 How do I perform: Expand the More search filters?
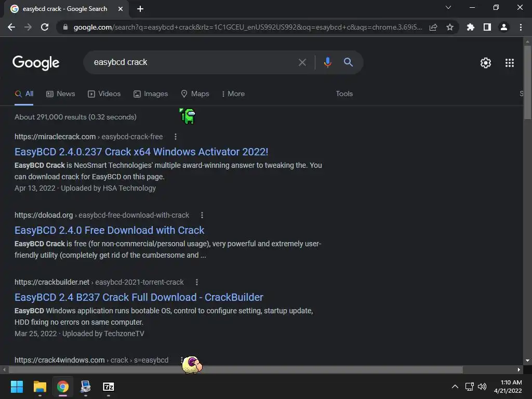click(233, 94)
